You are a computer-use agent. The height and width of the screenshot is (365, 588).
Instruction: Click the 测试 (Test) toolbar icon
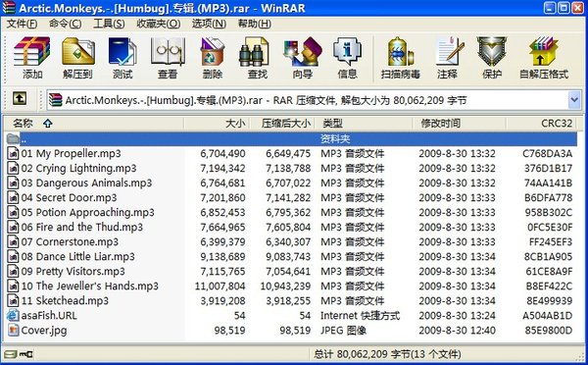coord(122,51)
